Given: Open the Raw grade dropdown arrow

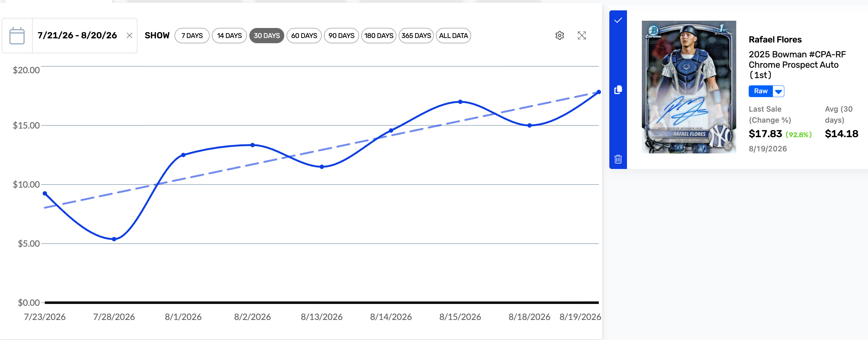Looking at the screenshot, I should 778,91.
